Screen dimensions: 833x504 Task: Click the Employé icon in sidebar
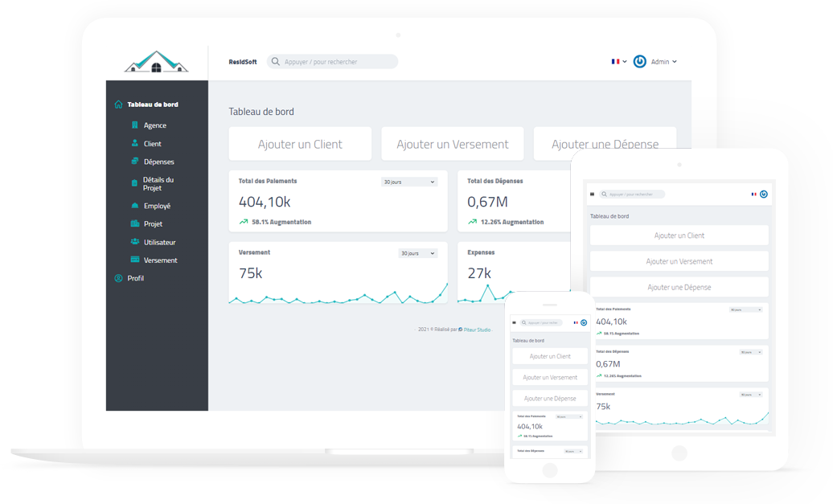[134, 206]
